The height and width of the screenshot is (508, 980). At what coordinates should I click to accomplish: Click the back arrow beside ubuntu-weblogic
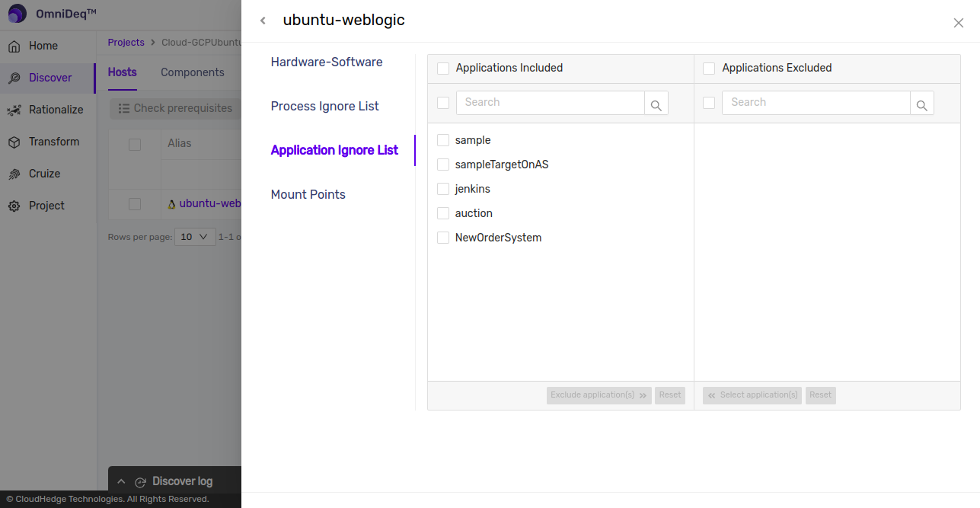coord(263,21)
